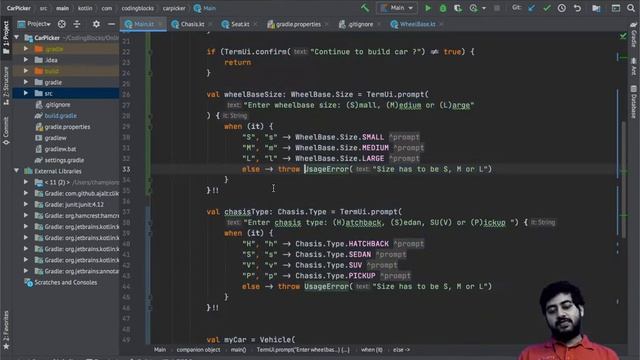Click fold marker at line 22

[150, 52]
